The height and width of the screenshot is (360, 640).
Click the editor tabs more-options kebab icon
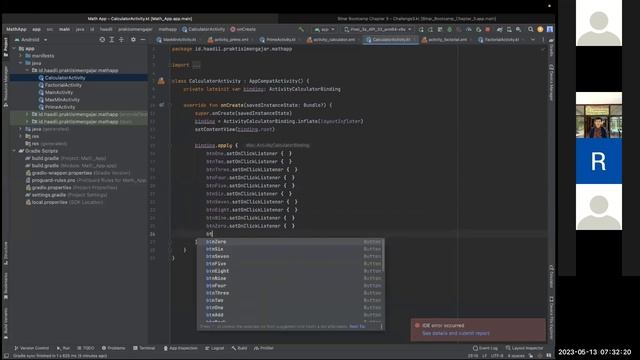(x=543, y=40)
